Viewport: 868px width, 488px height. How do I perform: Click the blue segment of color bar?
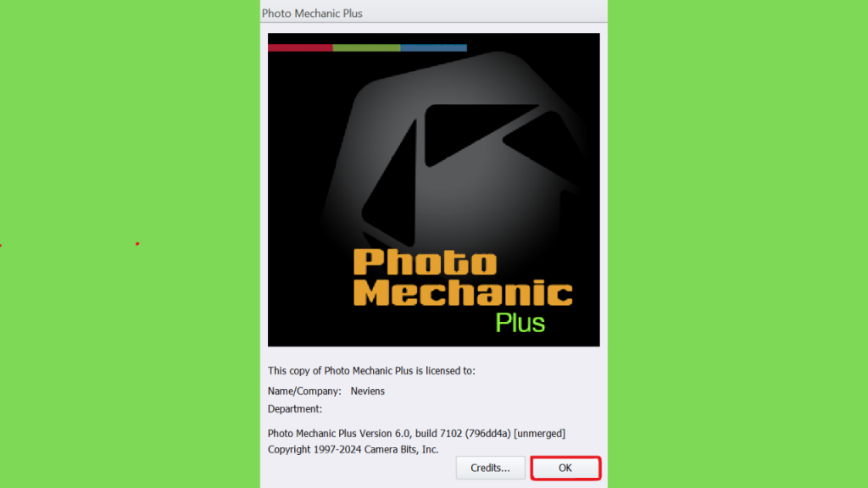click(x=433, y=48)
